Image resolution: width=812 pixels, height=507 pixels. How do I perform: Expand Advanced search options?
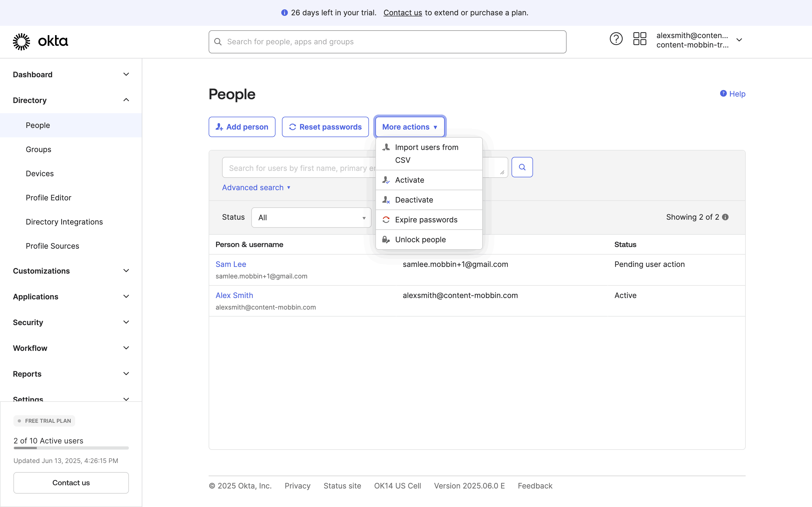[256, 188]
